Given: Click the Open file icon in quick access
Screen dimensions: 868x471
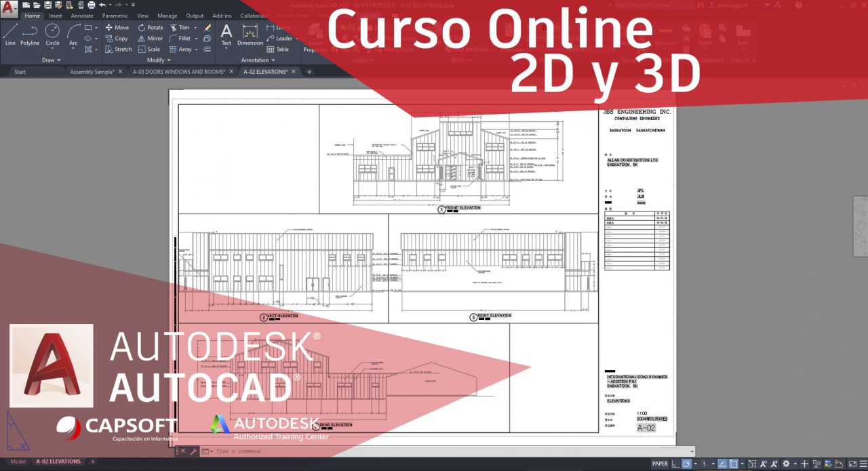Looking at the screenshot, I should [37, 5].
